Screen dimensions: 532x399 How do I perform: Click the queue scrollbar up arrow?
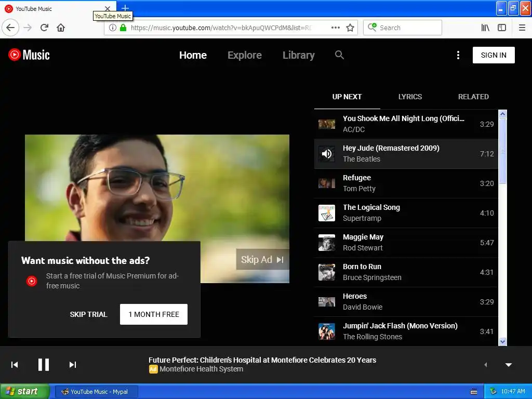coord(502,114)
